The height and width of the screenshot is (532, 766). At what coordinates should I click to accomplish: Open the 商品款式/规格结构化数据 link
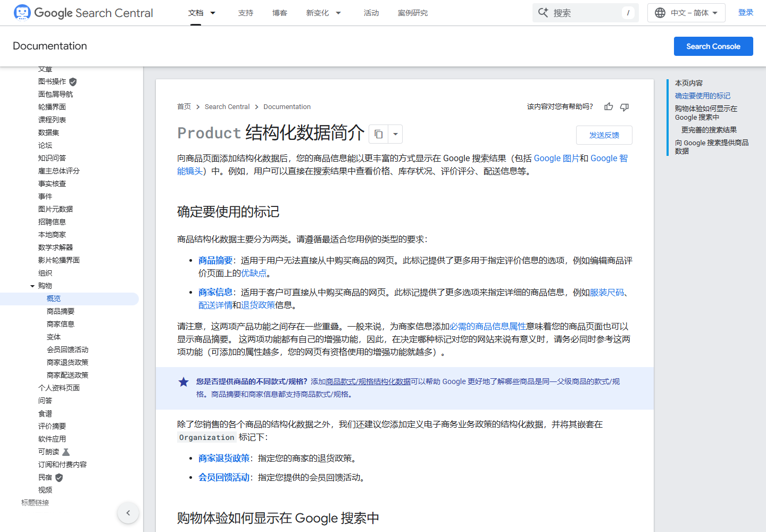point(368,382)
